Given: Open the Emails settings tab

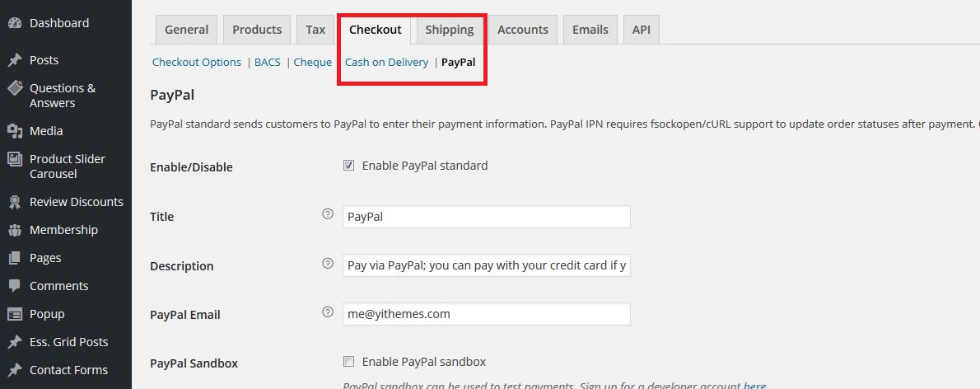Looking at the screenshot, I should [x=590, y=30].
